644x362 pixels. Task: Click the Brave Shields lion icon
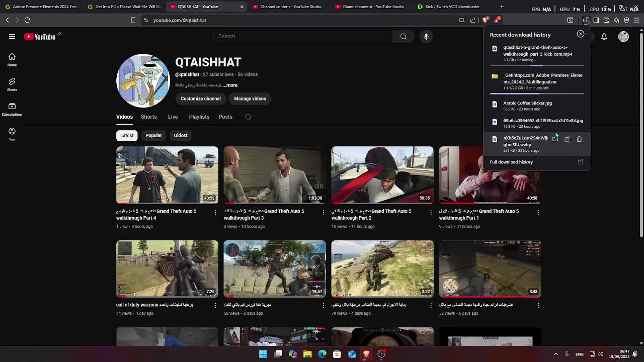485,20
